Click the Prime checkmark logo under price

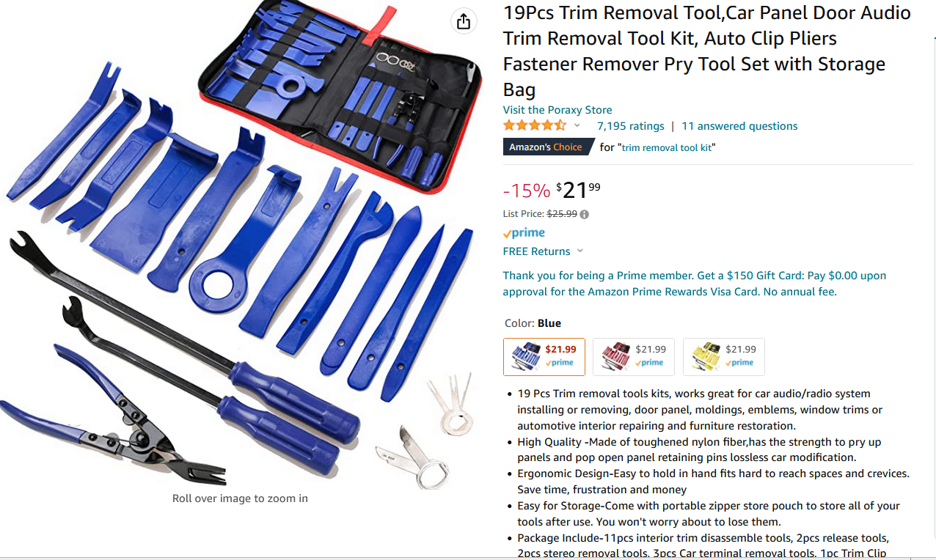[x=524, y=233]
